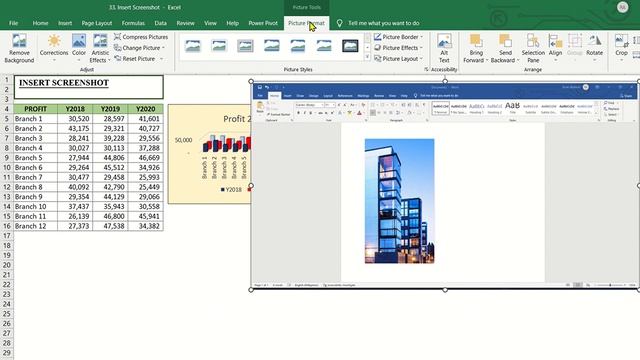Click the Remove Background icon
The height and width of the screenshot is (360, 640).
point(19,48)
